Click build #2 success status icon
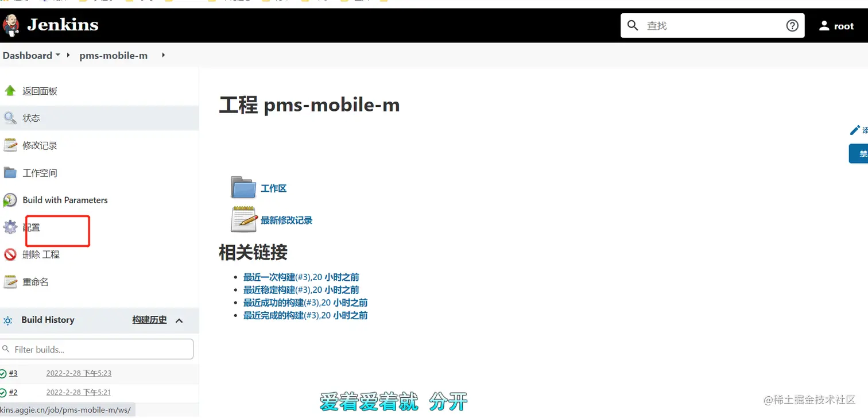Screen dimensions: 868x418 (x=3, y=393)
